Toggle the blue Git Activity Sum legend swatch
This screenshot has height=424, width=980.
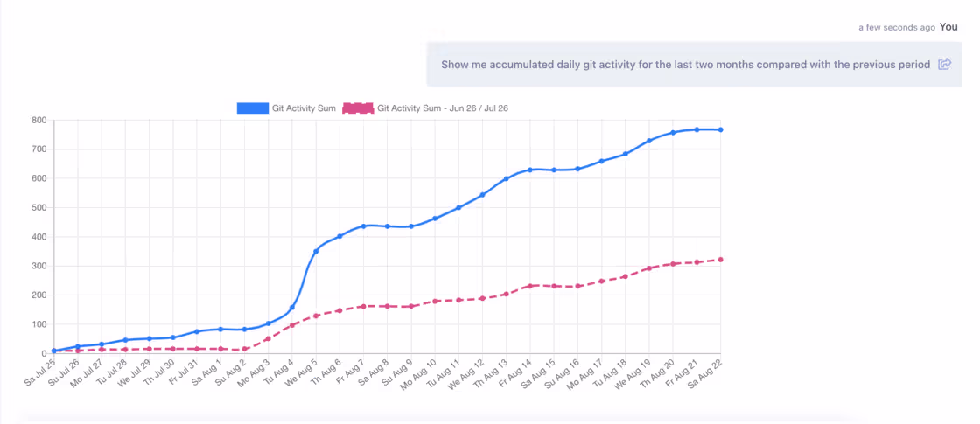[x=253, y=108]
